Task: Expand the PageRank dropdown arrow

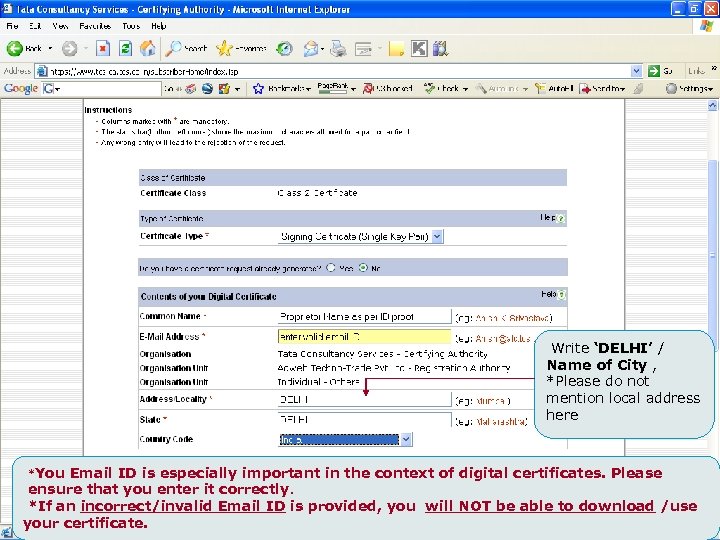Action: (x=353, y=89)
